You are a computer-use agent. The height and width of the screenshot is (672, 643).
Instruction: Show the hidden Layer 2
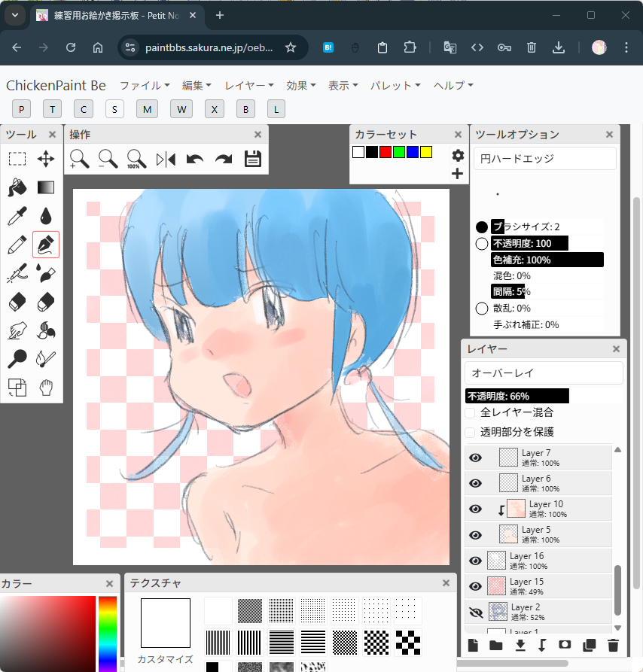pos(475,612)
